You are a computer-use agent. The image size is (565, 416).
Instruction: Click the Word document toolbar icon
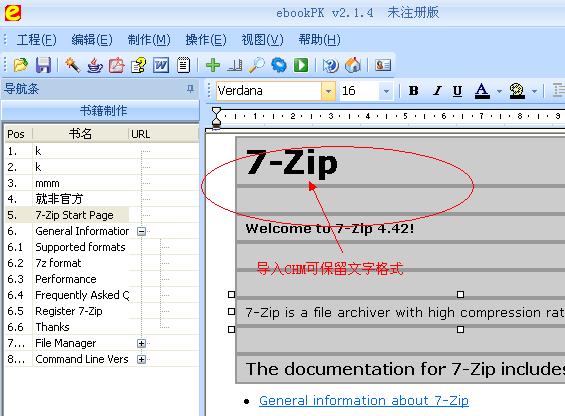pos(161,65)
